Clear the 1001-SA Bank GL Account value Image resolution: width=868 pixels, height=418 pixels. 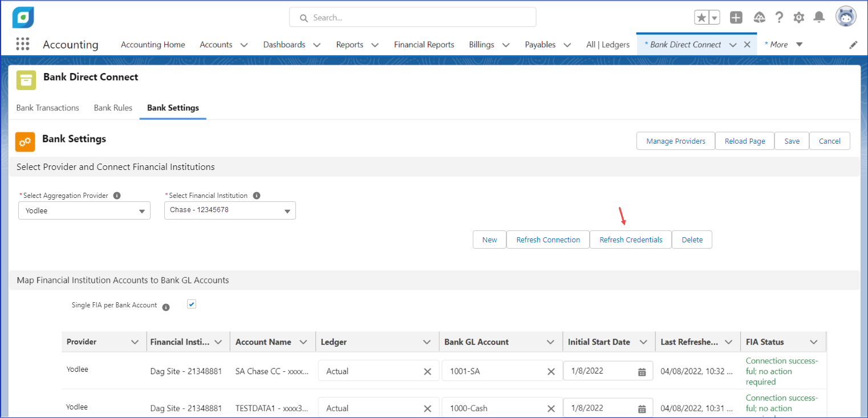tap(551, 371)
